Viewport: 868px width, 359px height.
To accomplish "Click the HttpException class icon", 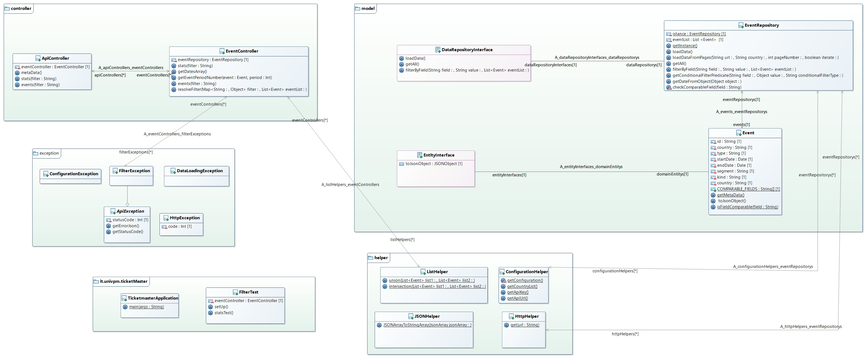I will [166, 218].
